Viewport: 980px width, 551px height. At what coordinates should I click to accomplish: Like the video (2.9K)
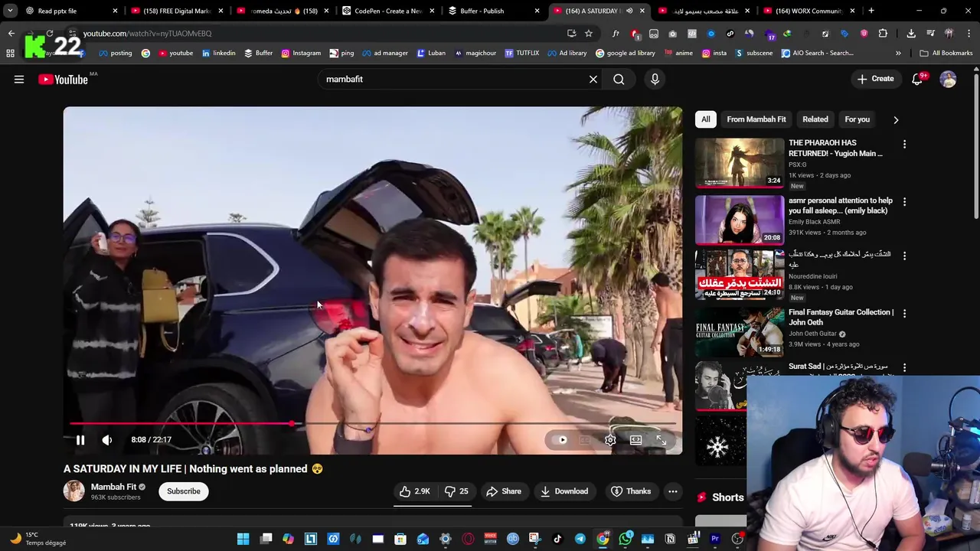pos(414,491)
